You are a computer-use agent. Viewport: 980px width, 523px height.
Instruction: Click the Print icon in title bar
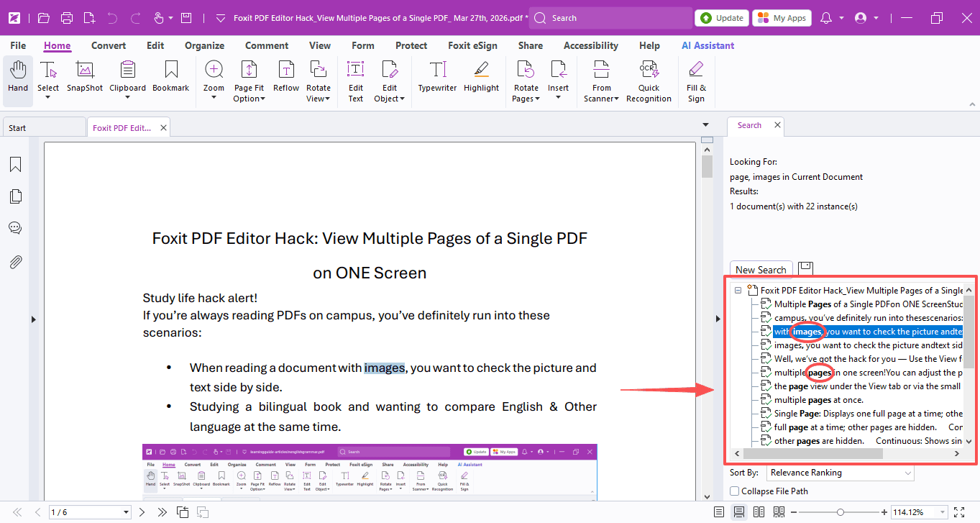(67, 18)
